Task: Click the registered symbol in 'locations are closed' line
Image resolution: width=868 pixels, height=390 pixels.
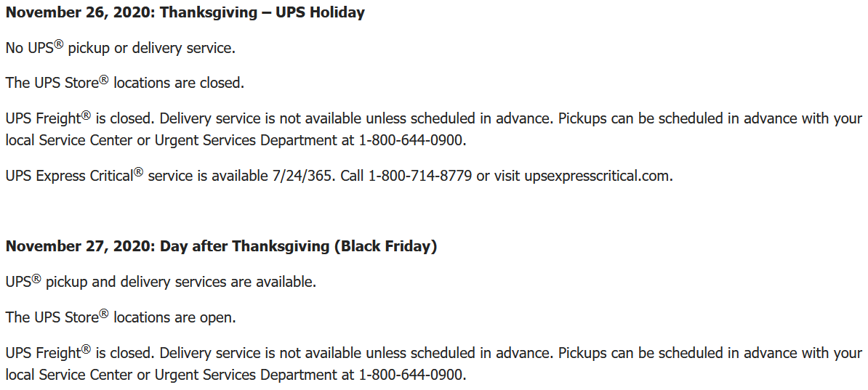Action: pos(103,79)
